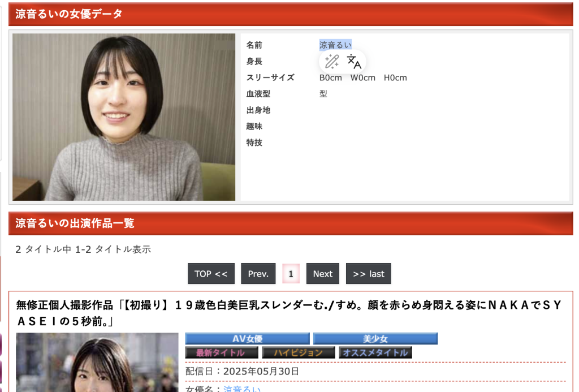Go to TOP << pagination button
This screenshot has height=392, width=579.
[211, 273]
